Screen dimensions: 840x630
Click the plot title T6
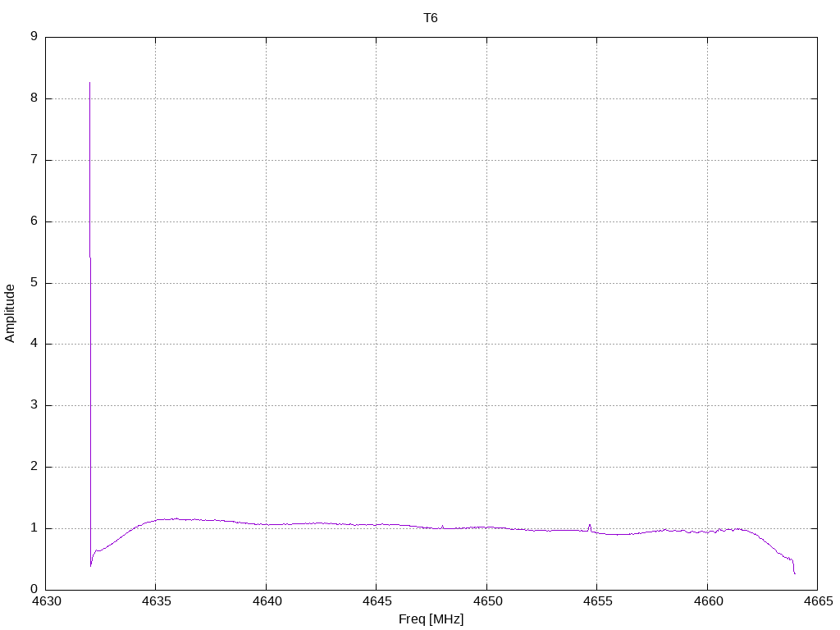click(x=430, y=18)
